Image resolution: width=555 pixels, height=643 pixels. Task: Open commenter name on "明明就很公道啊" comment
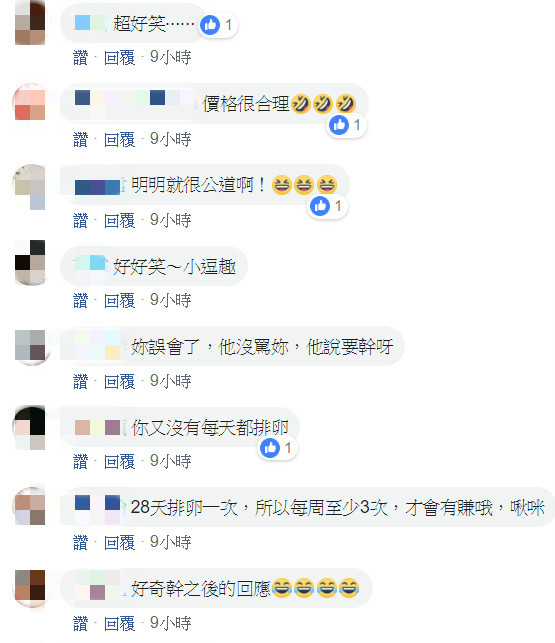tap(98, 187)
